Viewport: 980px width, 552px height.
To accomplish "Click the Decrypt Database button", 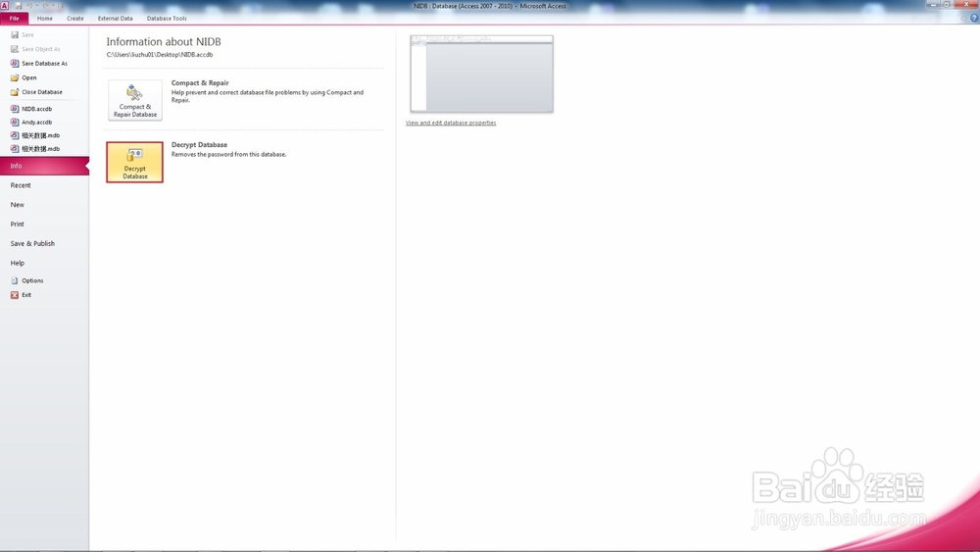I will pos(134,162).
